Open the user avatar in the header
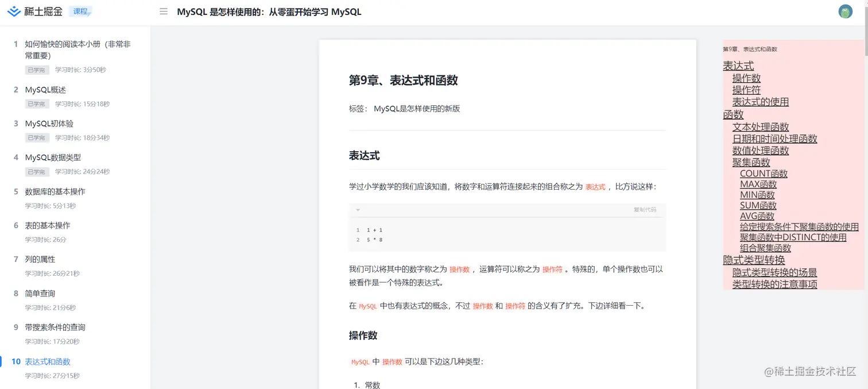868x389 pixels. click(845, 11)
